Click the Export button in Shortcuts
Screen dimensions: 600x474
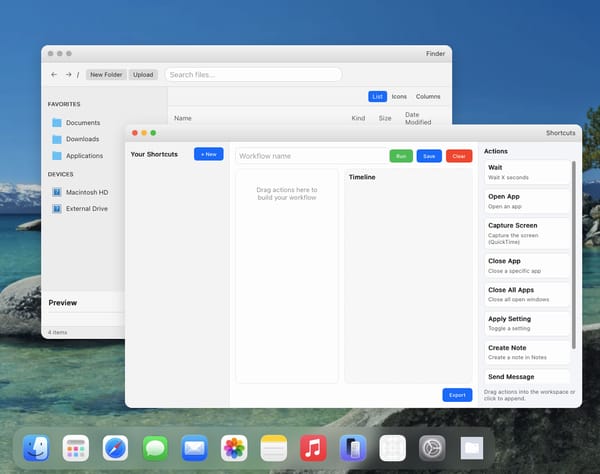pyautogui.click(x=457, y=395)
